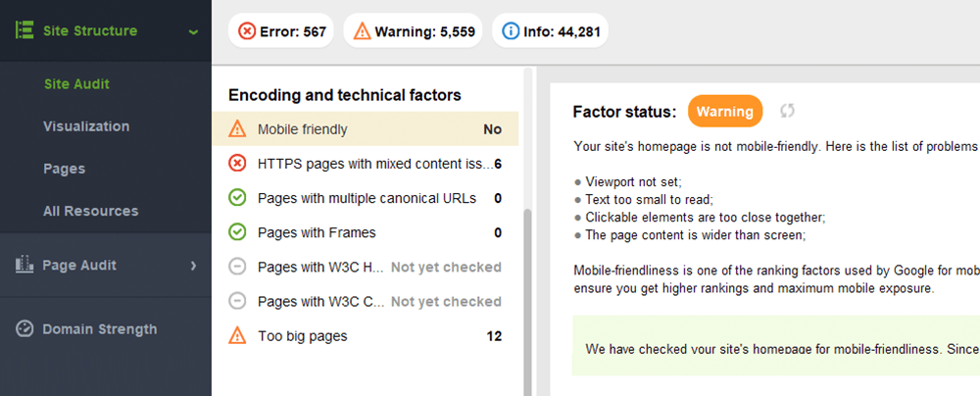Open the Pages sidebar item
Viewport: 980px width, 396px height.
point(65,169)
